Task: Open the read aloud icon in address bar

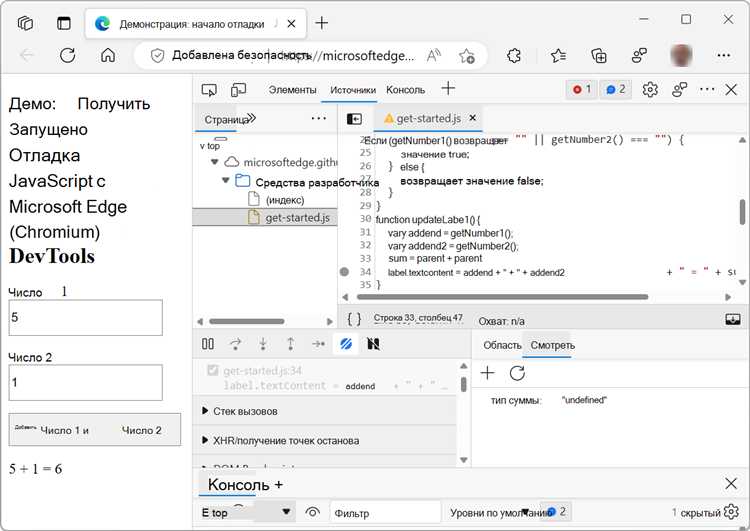Action: point(433,56)
